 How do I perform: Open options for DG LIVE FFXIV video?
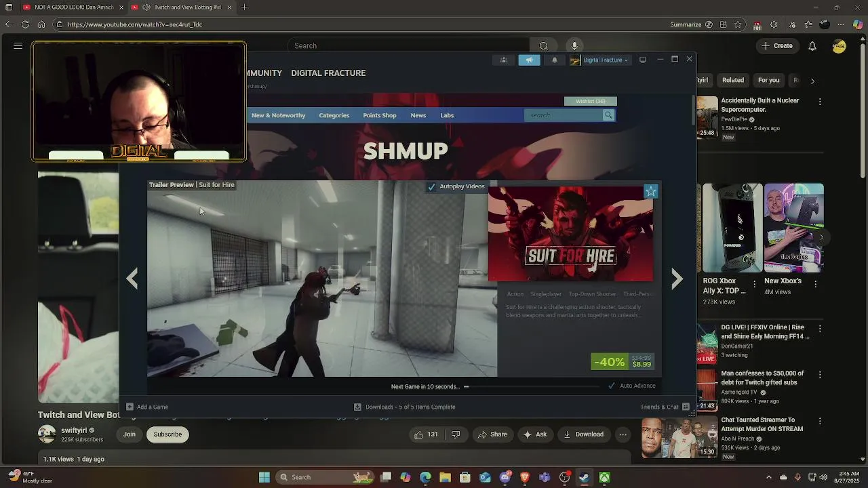click(x=820, y=329)
